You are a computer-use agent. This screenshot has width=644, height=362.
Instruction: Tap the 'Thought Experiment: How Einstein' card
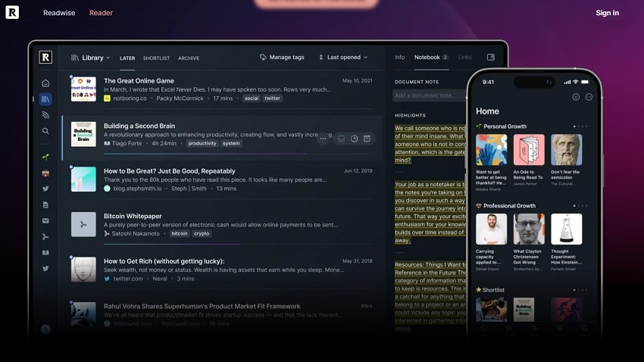[567, 242]
